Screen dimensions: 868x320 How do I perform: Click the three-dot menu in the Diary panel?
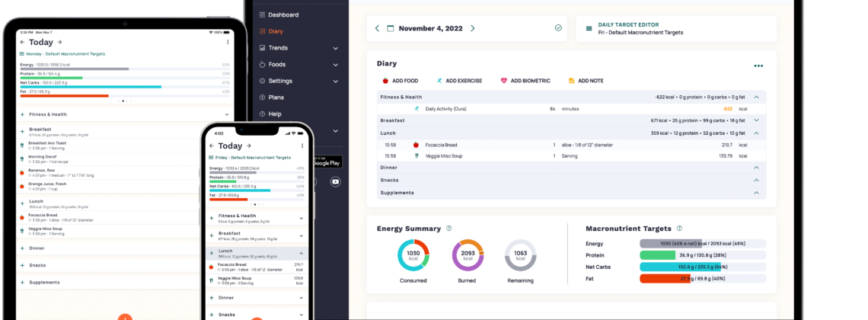[758, 66]
